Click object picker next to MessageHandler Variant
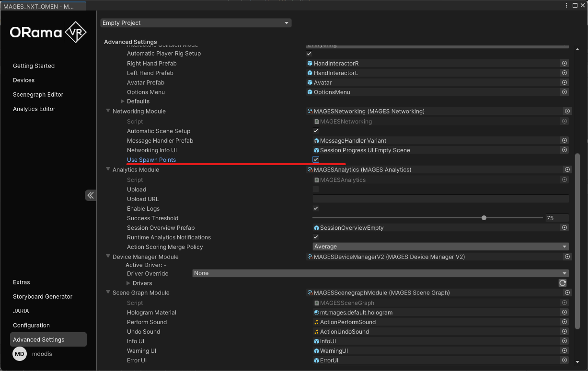The height and width of the screenshot is (371, 588). point(565,140)
